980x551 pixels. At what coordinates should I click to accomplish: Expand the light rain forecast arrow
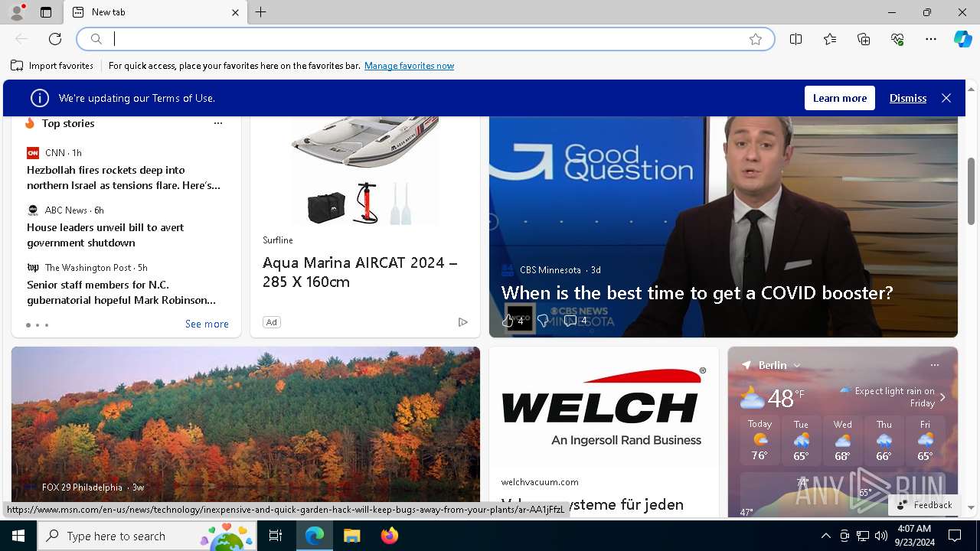click(x=942, y=397)
